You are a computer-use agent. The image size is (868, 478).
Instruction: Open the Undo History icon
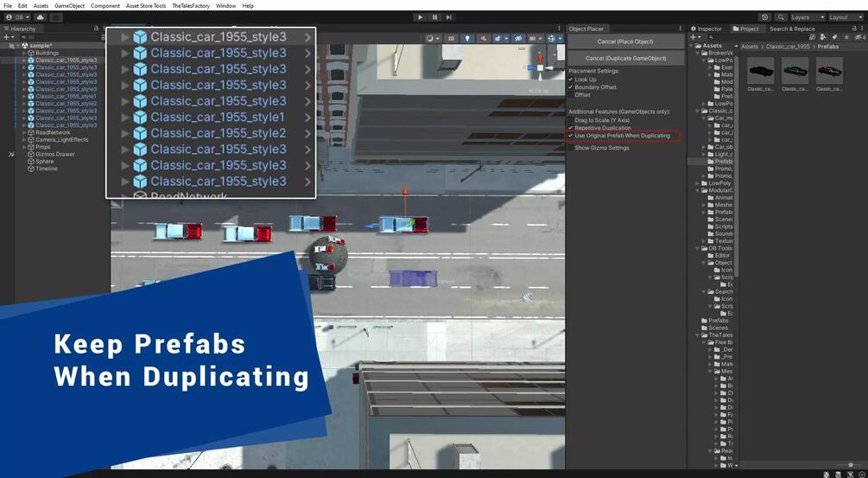point(765,17)
